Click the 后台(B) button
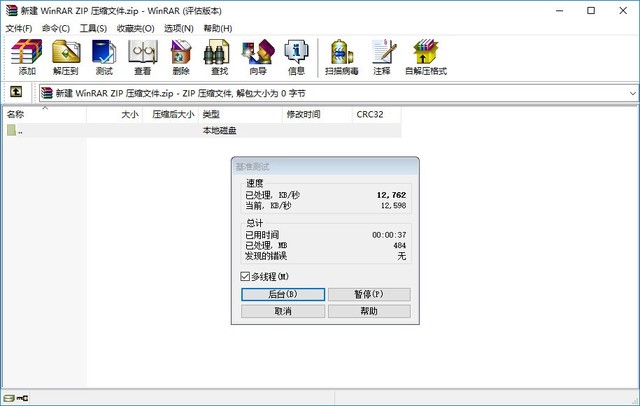640x406 pixels. click(x=283, y=294)
